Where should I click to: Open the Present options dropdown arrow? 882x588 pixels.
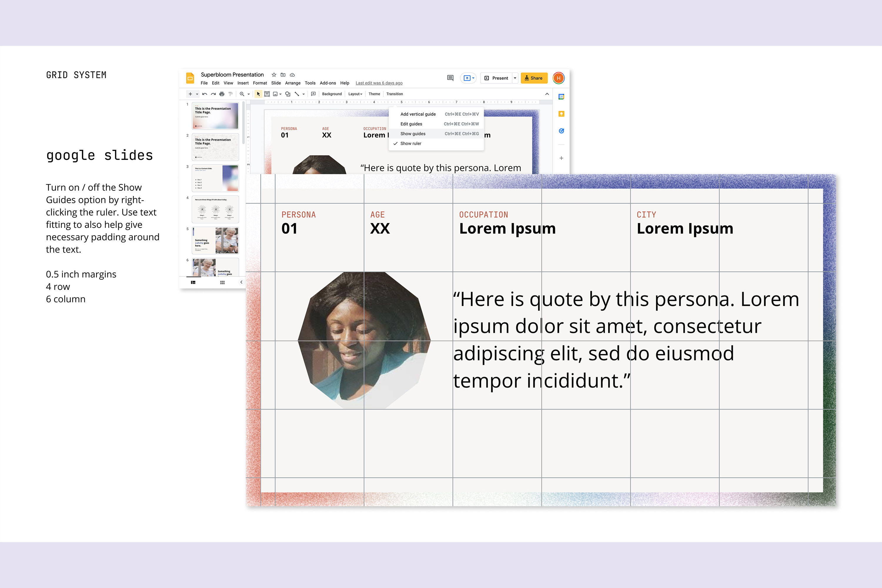point(515,78)
